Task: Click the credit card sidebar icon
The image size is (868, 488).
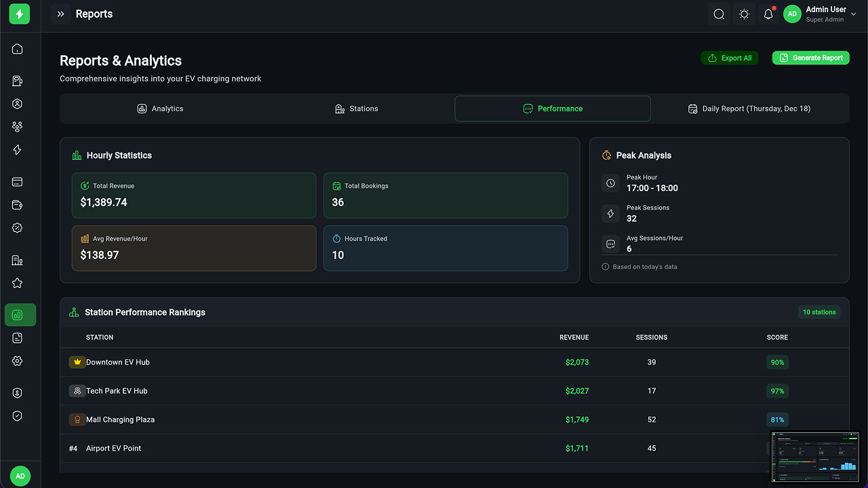Action: (18, 182)
